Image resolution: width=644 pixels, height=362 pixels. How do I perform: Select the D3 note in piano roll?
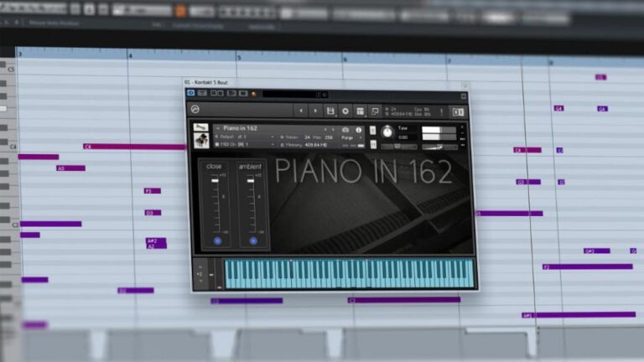point(153,213)
